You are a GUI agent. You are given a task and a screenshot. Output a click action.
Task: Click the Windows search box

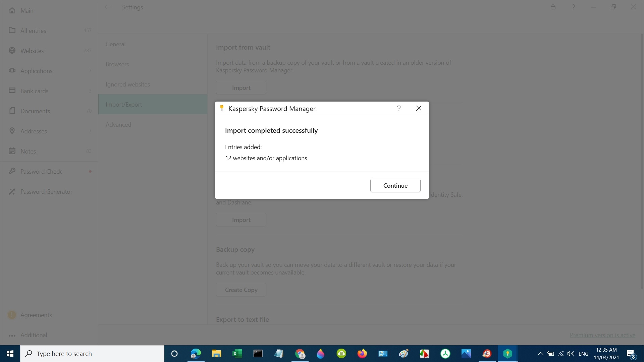(92, 354)
